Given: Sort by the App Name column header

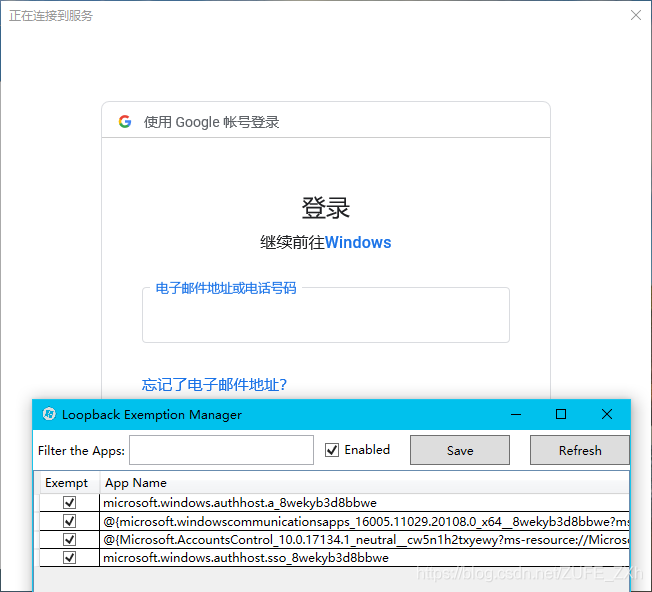Looking at the screenshot, I should 364,483.
